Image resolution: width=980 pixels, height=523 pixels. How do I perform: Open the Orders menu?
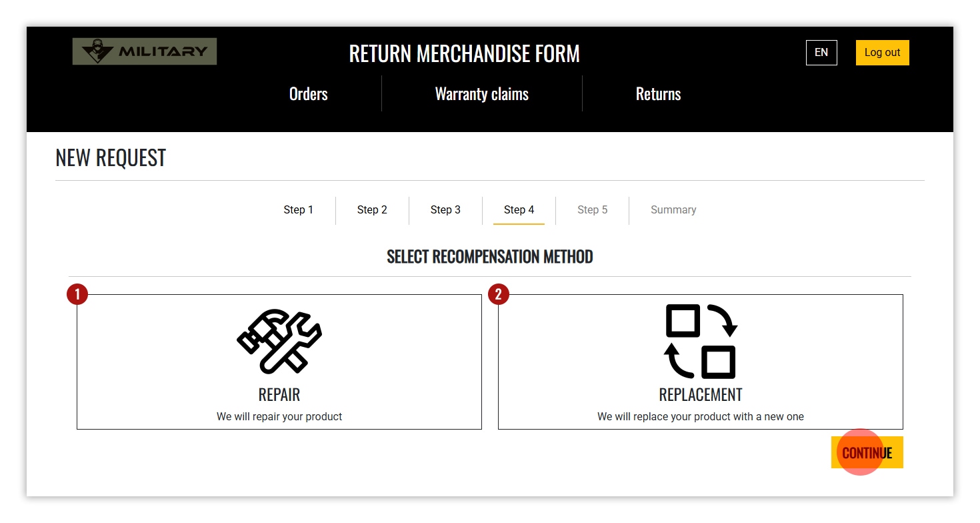pyautogui.click(x=309, y=94)
